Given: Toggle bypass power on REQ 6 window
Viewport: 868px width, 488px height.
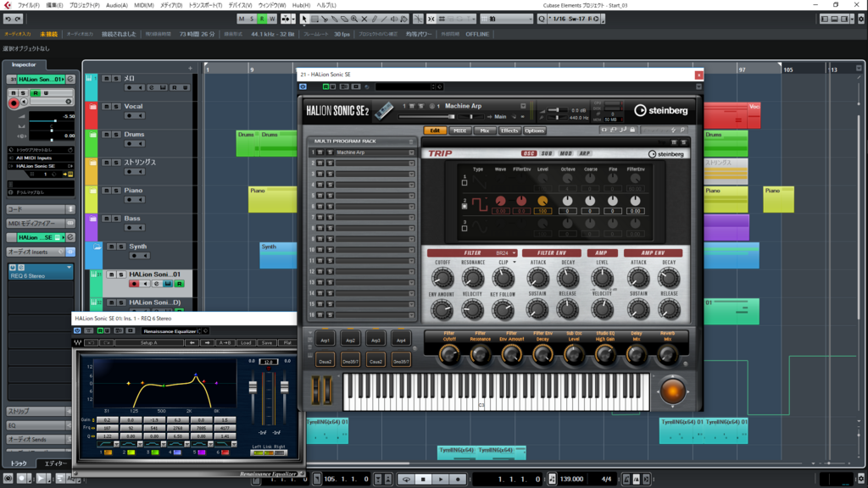Looking at the screenshot, I should (x=77, y=331).
